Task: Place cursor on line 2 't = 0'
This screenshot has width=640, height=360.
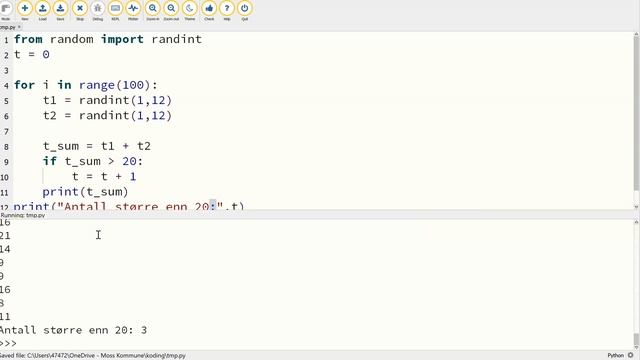Action: pos(32,54)
